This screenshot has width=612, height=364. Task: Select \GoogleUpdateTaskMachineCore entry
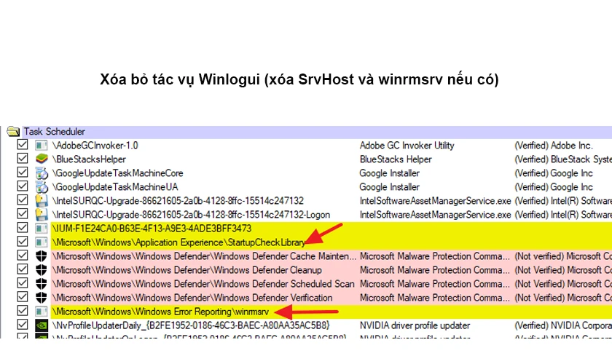coord(118,173)
